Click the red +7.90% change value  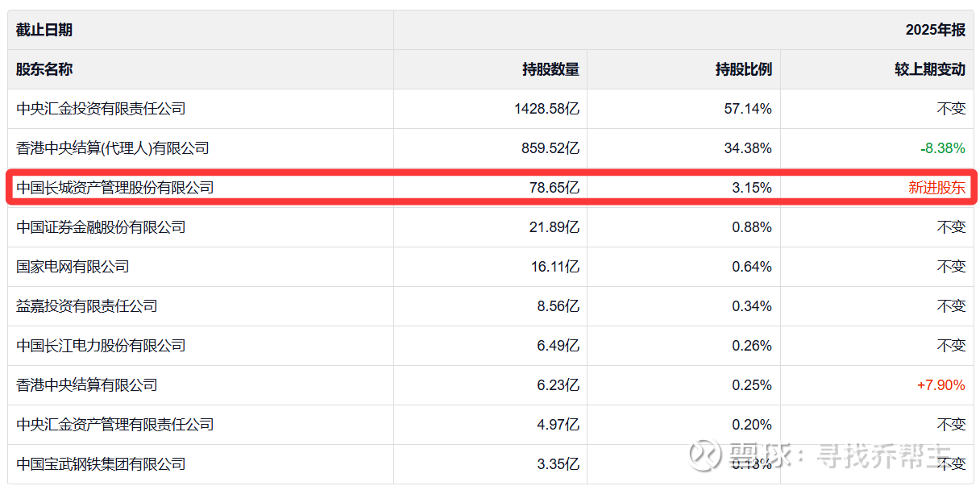point(941,385)
